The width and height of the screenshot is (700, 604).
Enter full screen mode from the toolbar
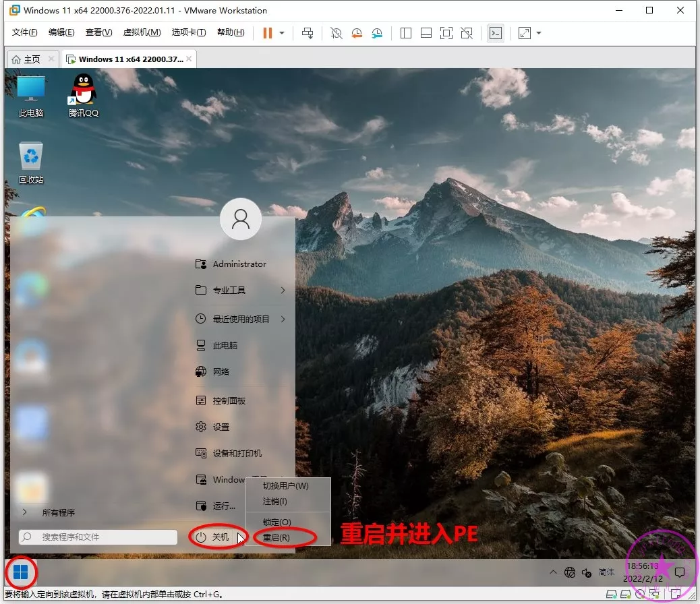click(446, 33)
